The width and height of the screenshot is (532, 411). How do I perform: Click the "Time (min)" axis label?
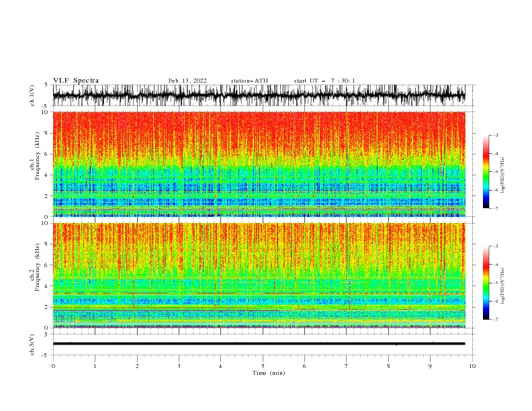(x=269, y=373)
